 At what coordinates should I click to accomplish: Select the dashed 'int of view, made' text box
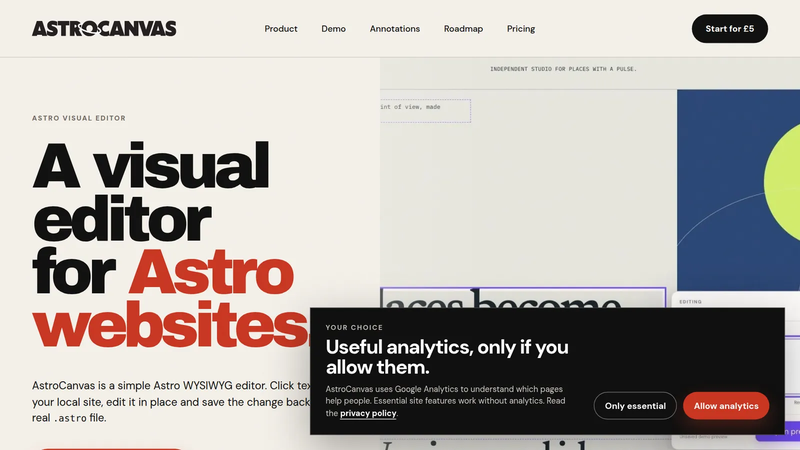tap(426, 111)
